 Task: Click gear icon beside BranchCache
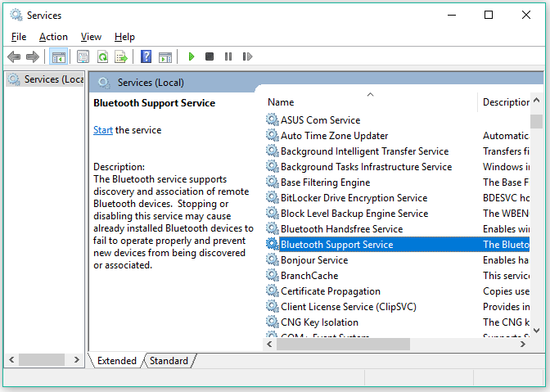(272, 275)
